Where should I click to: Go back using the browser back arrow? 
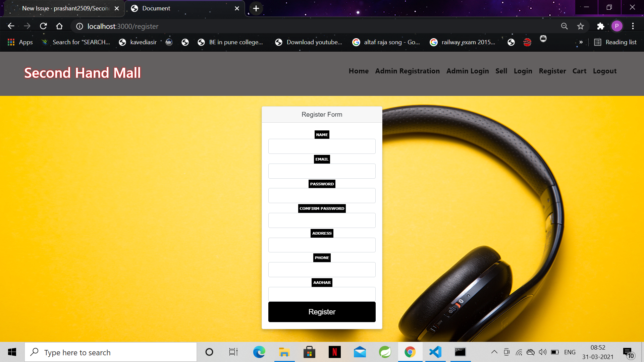(x=11, y=26)
